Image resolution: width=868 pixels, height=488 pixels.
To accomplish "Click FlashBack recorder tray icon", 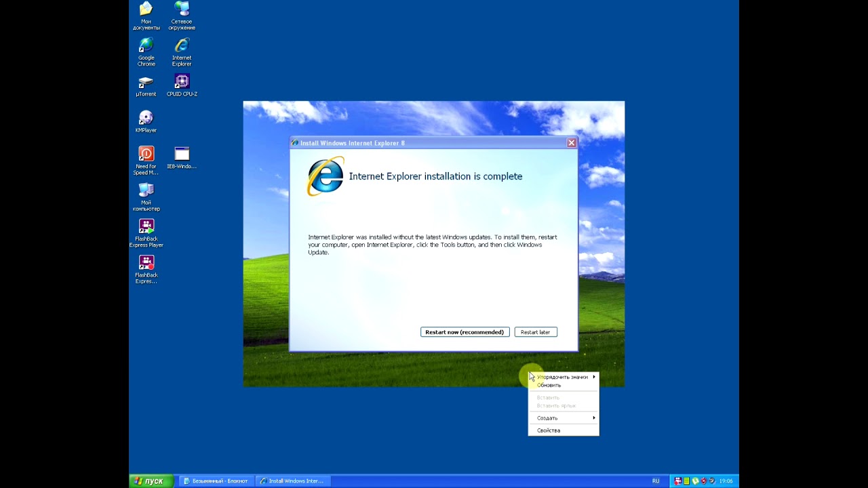I will pyautogui.click(x=677, y=481).
